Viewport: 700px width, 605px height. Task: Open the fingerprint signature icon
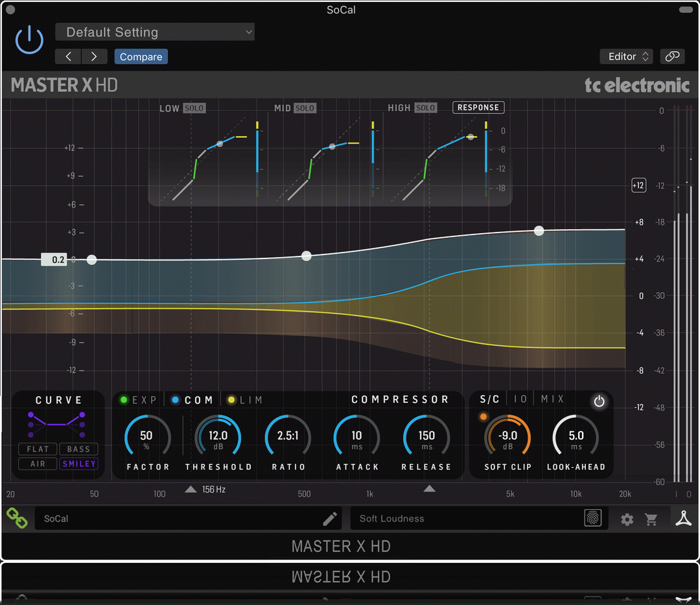[x=592, y=518]
